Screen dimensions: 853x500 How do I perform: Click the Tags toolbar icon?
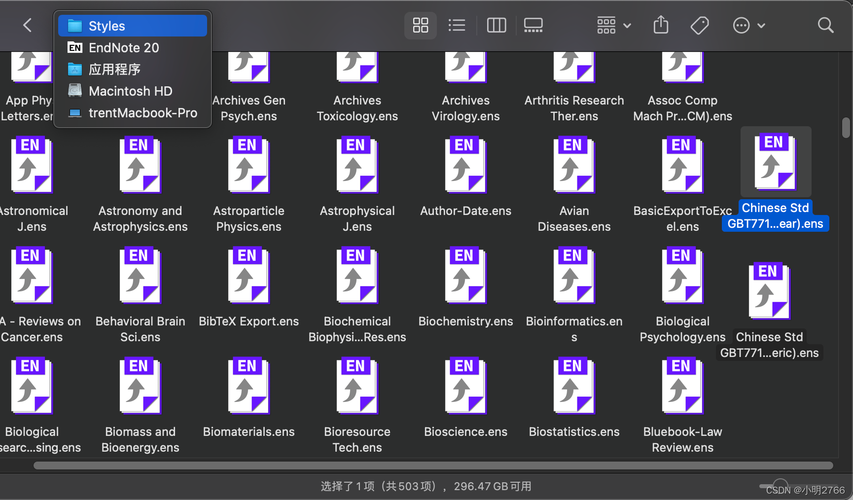point(700,25)
